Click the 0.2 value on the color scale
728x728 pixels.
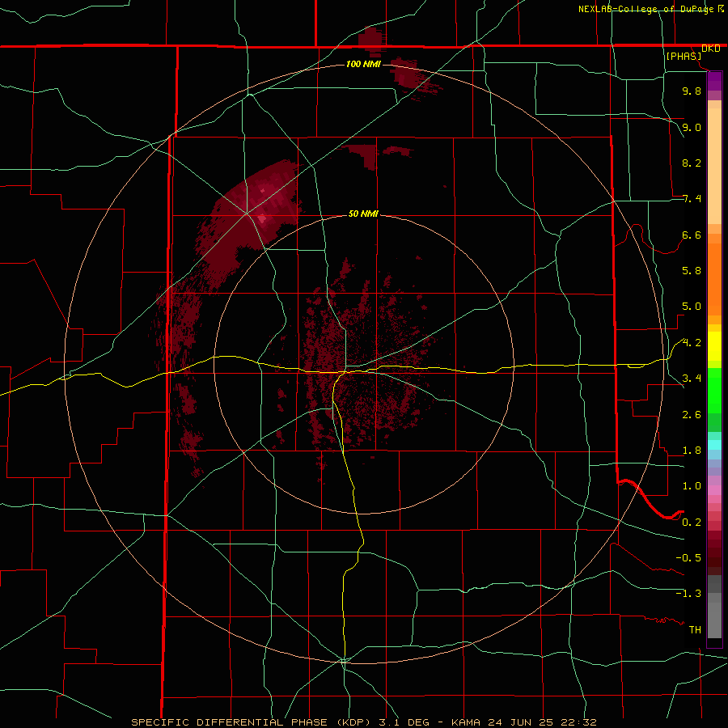(x=692, y=523)
